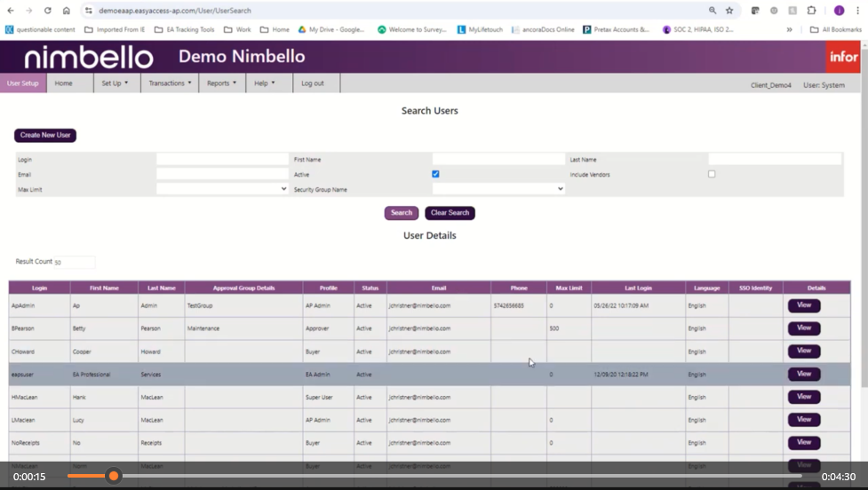This screenshot has height=490, width=868.
Task: Open the 'All Bookmarks' folder
Action: click(x=836, y=30)
